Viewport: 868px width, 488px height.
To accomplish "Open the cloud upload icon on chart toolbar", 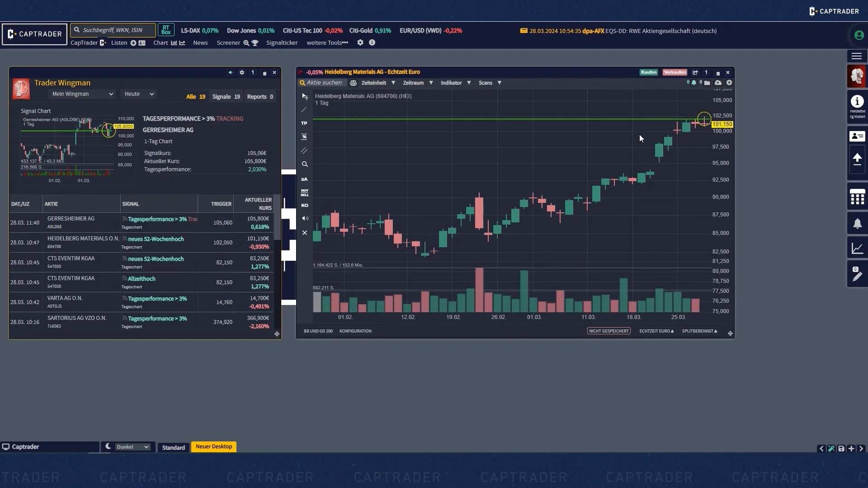I will click(717, 83).
